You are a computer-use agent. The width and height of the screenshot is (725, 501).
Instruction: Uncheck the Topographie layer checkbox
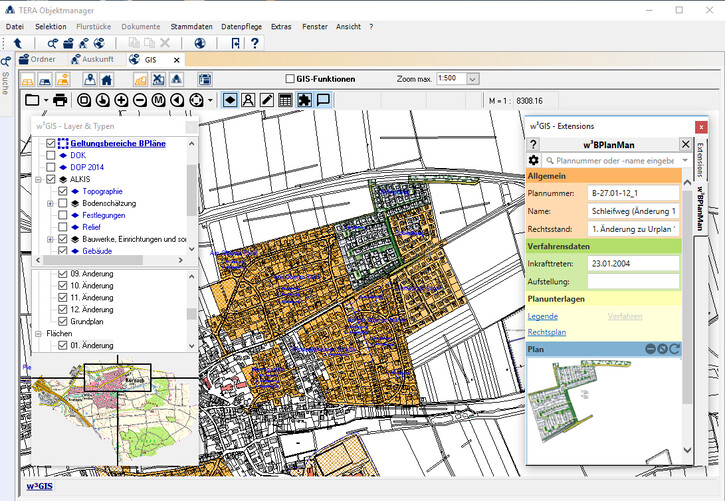[63, 191]
